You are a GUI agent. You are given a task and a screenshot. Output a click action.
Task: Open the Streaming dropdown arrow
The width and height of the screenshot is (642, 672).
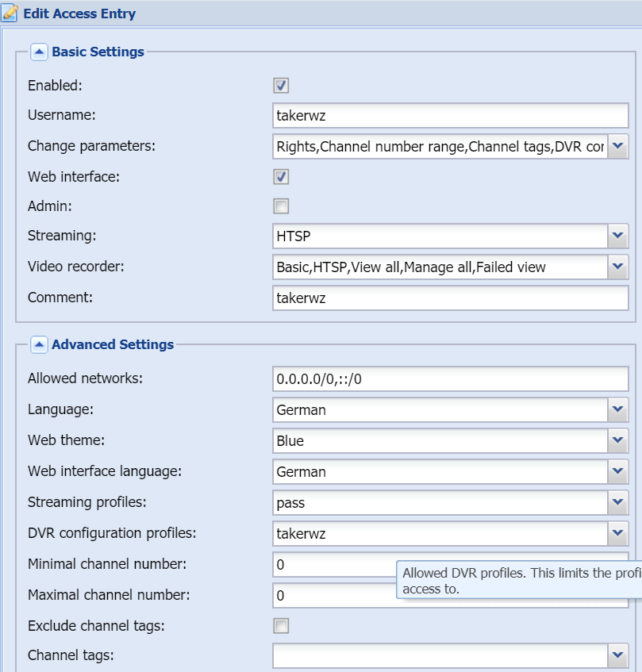coord(618,236)
